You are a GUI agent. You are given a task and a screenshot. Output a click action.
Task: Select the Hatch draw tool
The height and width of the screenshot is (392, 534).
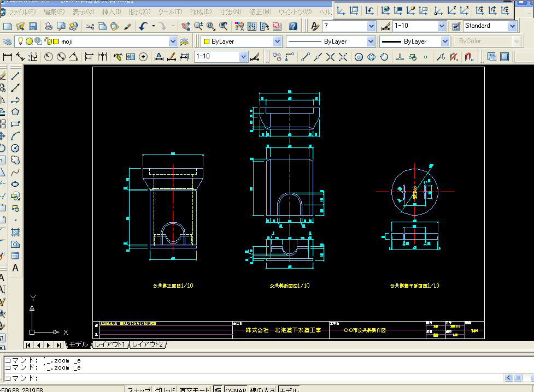pyautogui.click(x=15, y=232)
